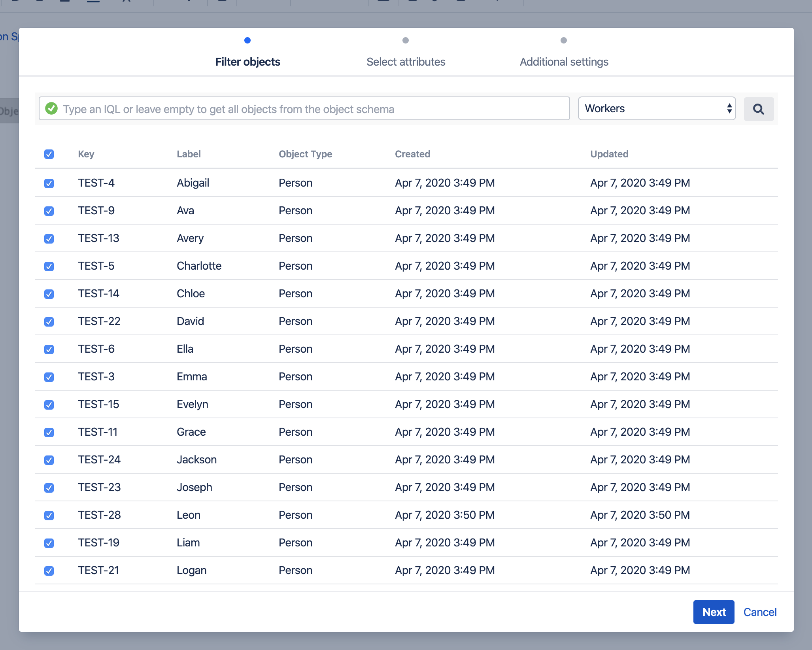Uncheck the TEST-22 David row checkbox
This screenshot has width=812, height=650.
49,322
